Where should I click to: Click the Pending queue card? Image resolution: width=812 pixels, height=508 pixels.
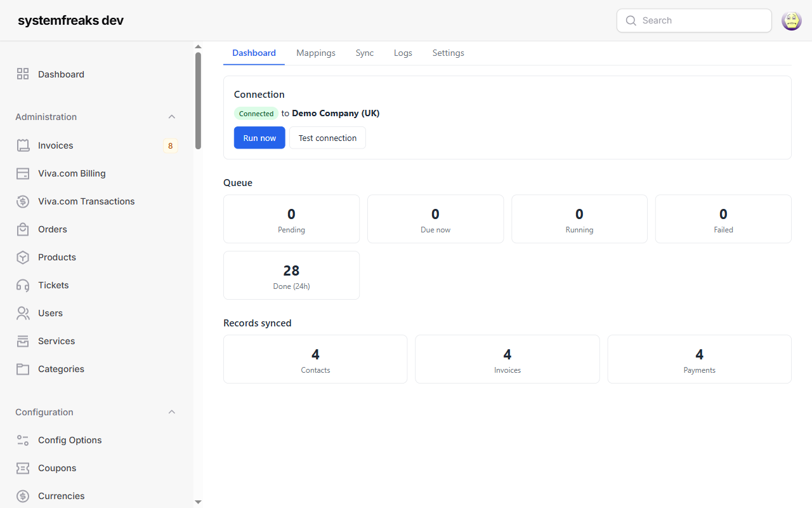point(291,219)
